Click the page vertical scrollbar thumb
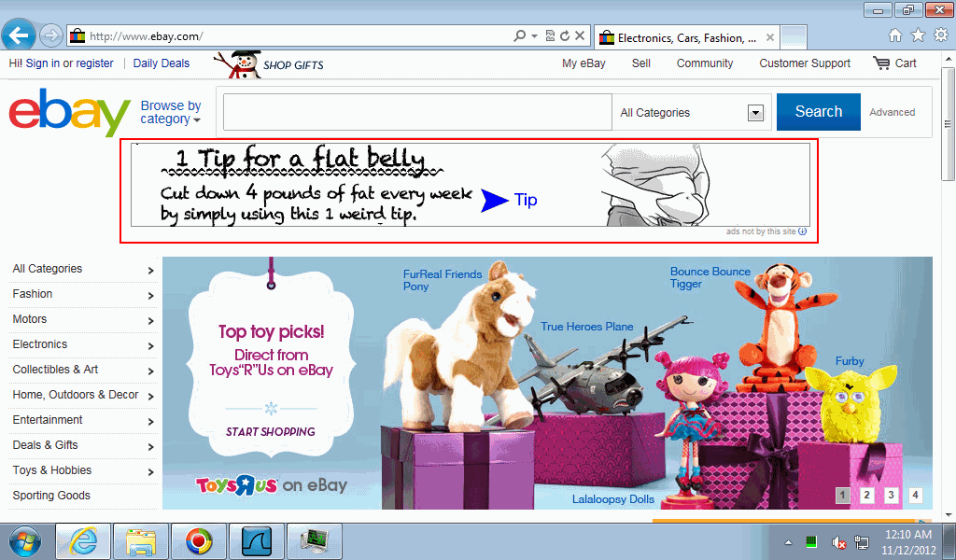956x560 pixels. 948,124
